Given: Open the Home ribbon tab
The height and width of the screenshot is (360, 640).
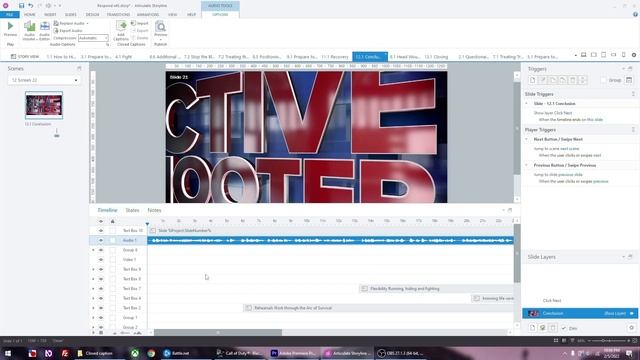Looking at the screenshot, I should coord(29,14).
